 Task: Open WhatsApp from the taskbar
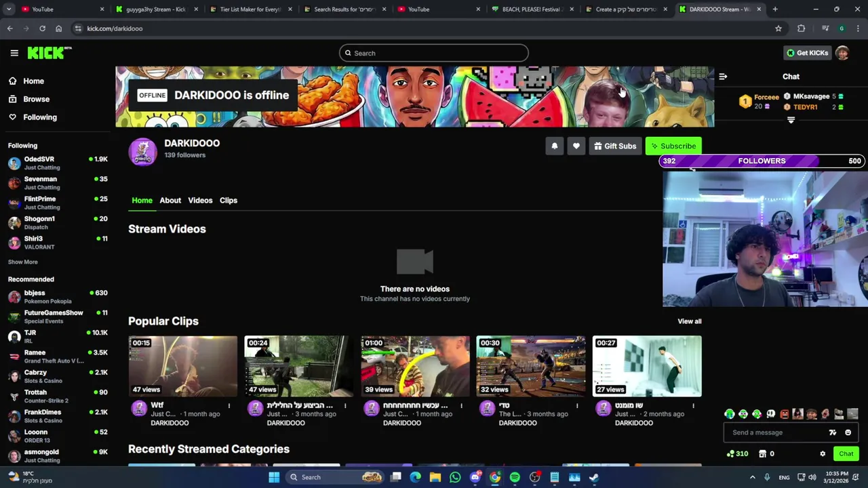(x=455, y=477)
